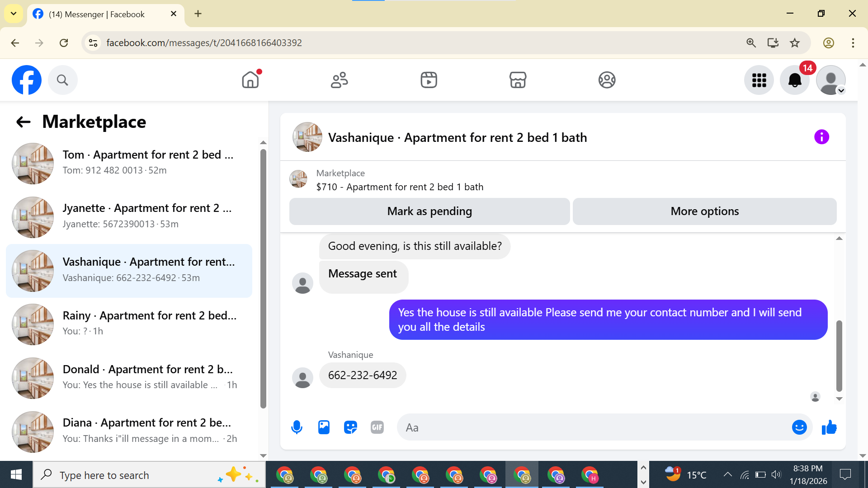Click the message input field
This screenshot has width=868, height=488.
pyautogui.click(x=592, y=427)
